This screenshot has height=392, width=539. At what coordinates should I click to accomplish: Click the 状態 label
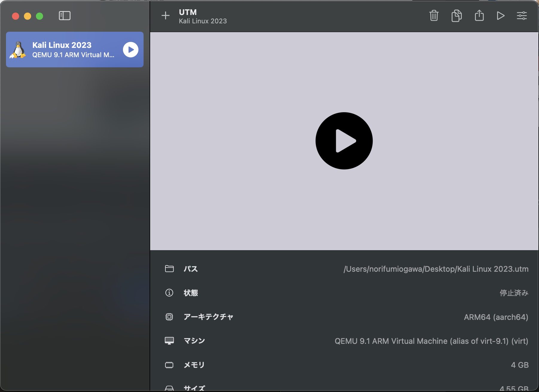[191, 293]
